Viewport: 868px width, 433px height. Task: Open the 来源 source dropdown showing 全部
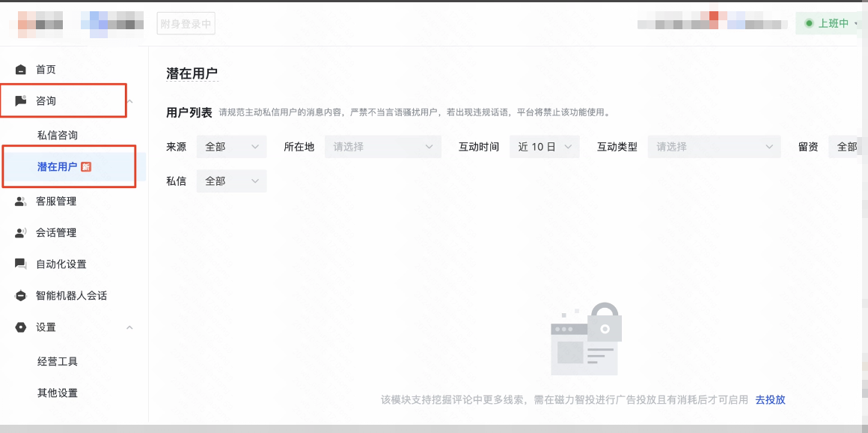pos(231,147)
